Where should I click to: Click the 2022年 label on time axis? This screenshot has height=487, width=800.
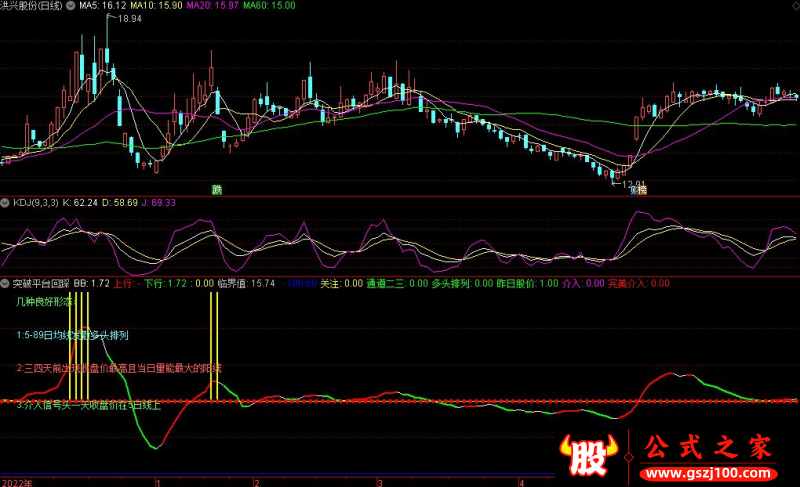point(17,481)
